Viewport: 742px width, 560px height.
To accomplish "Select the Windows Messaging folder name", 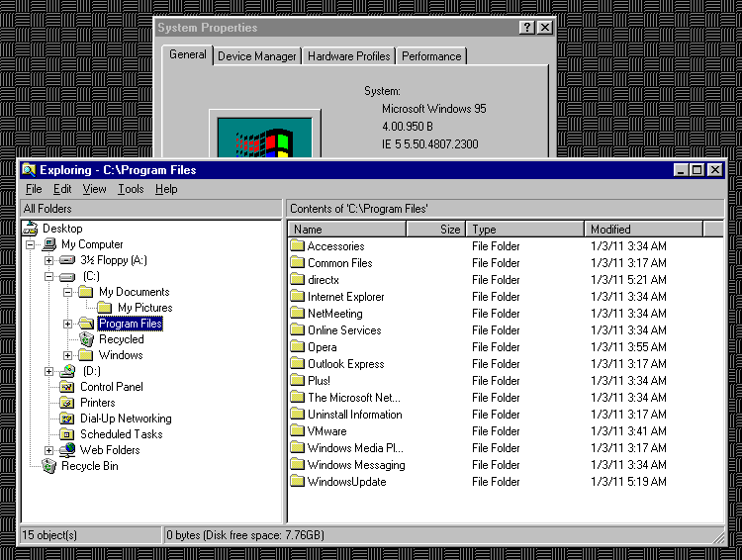I will coord(356,465).
